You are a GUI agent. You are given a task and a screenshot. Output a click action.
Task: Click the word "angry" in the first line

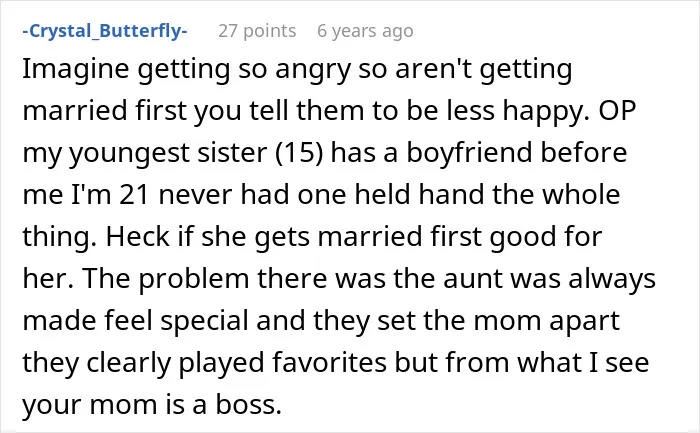(313, 70)
